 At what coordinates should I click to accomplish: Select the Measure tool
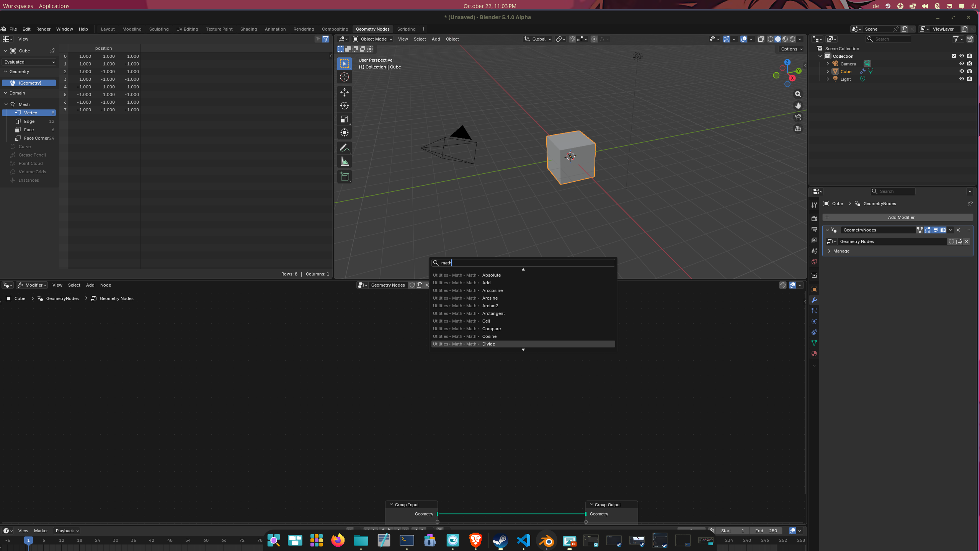pos(345,161)
